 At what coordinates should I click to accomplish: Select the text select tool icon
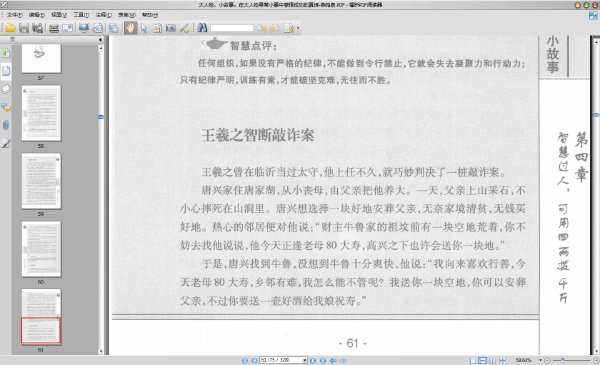157,28
